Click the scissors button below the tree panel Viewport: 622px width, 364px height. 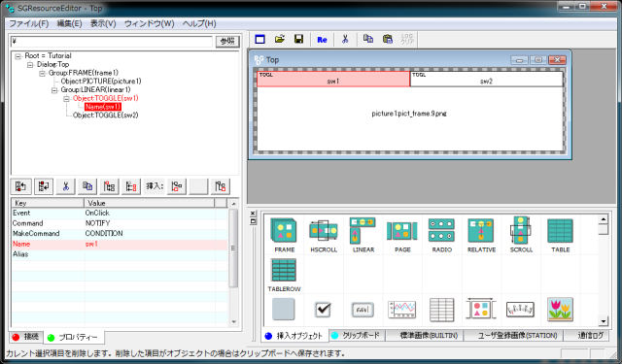(x=66, y=186)
